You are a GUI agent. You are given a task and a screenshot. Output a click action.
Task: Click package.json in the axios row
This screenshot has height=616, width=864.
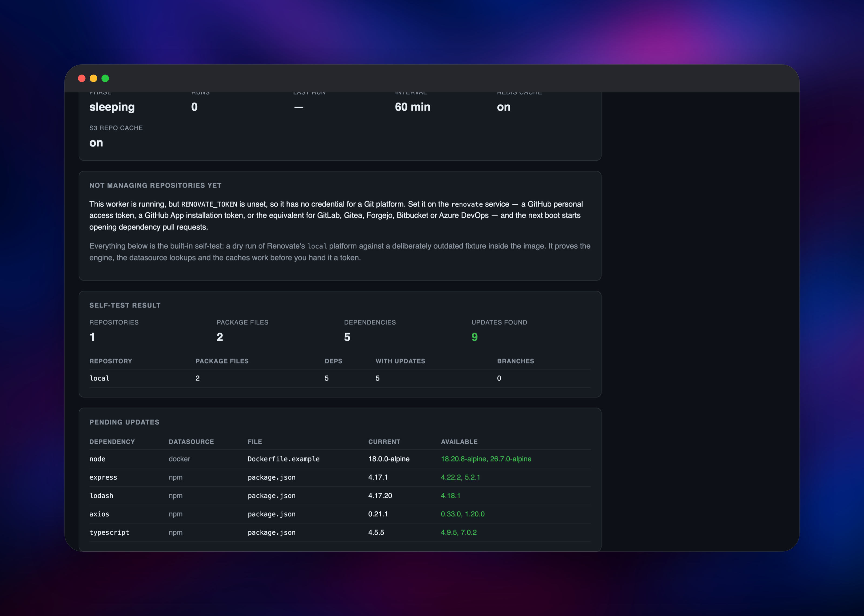pos(272,514)
